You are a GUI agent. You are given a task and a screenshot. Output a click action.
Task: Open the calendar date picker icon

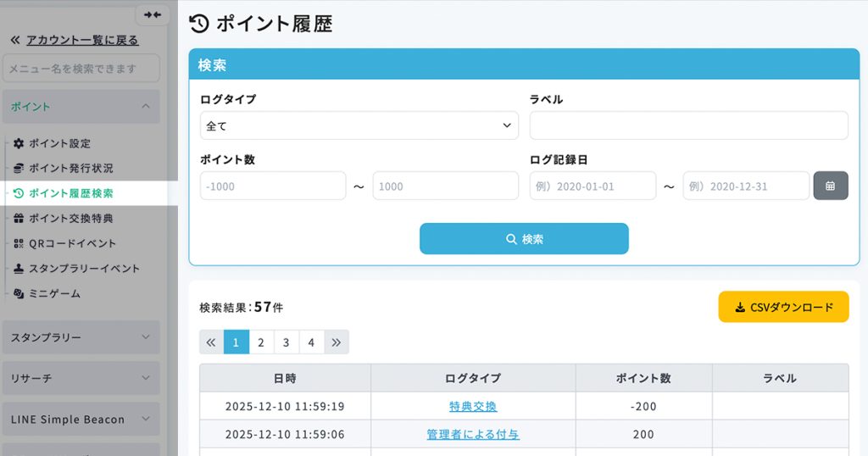click(830, 186)
